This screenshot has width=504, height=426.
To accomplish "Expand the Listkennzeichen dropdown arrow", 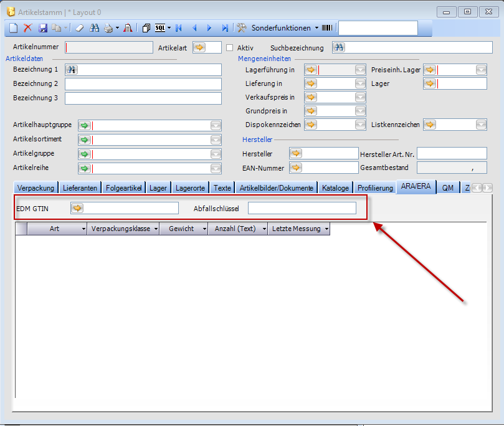I will click(x=481, y=125).
